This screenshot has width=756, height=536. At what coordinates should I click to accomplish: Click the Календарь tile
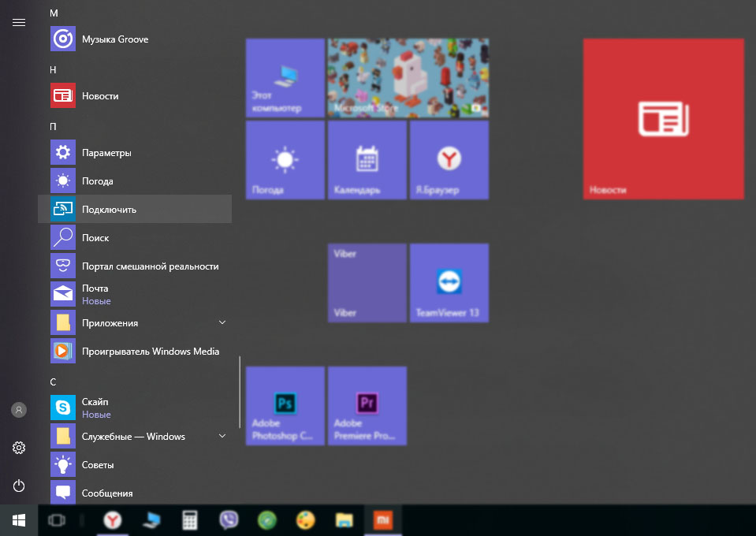pos(367,160)
